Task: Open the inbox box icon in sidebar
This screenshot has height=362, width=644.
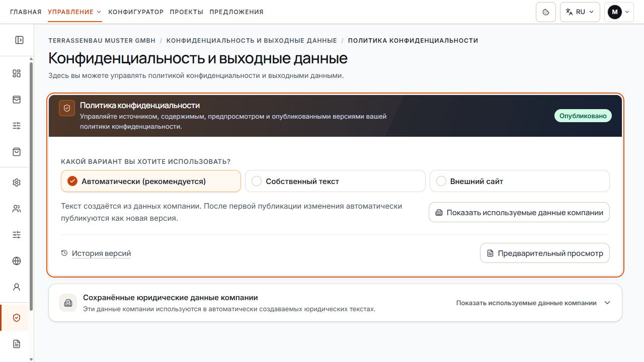Action: 17,100
